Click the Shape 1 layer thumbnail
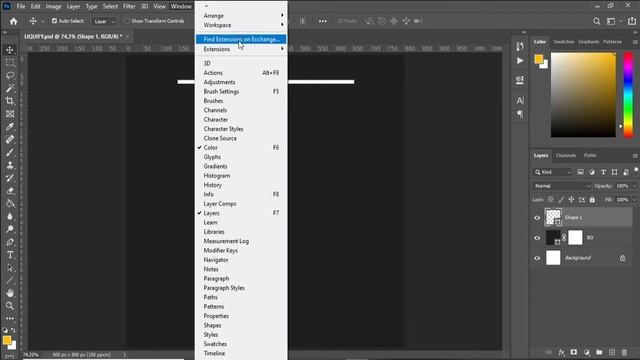 pos(553,218)
